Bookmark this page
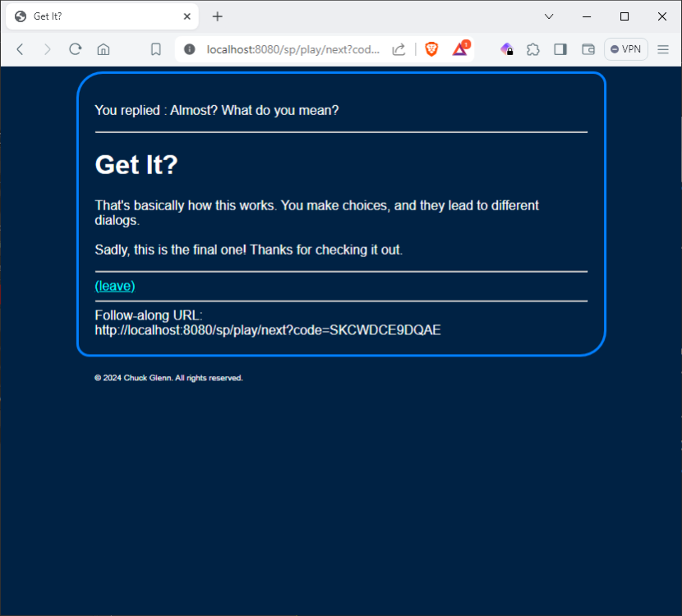The width and height of the screenshot is (682, 616). [x=155, y=49]
